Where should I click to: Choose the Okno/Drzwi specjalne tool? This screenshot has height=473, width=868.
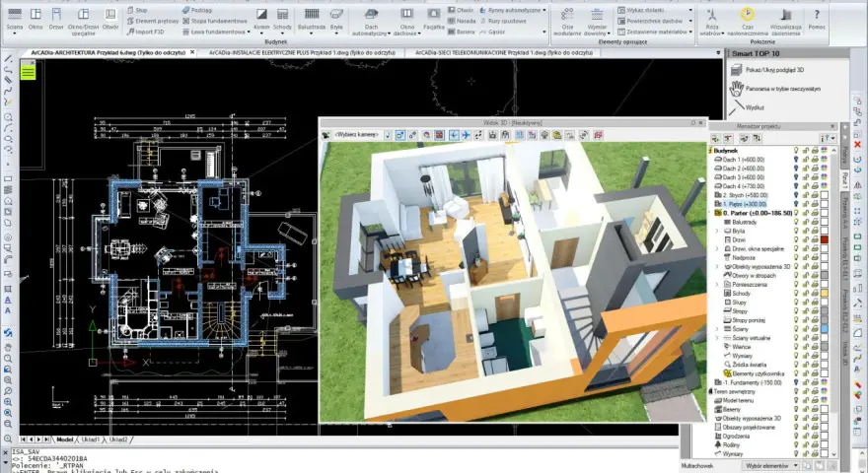pos(83,21)
